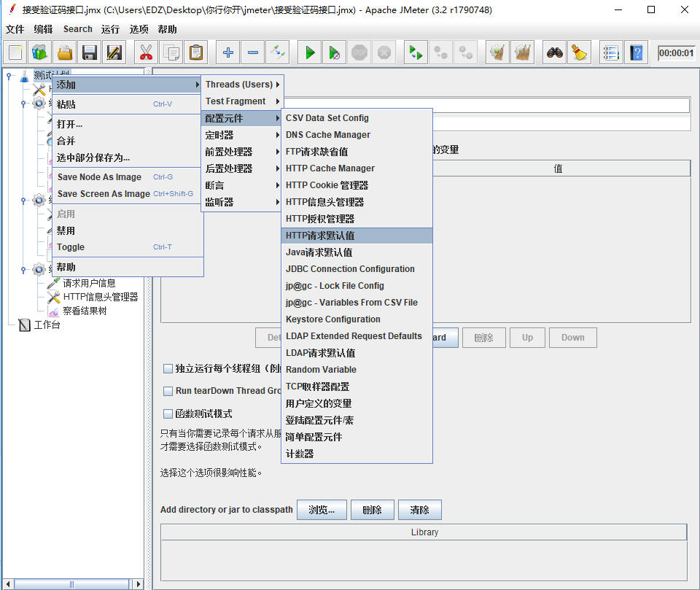
Task: Choose HTTP请求默认值 from config list
Action: click(357, 236)
